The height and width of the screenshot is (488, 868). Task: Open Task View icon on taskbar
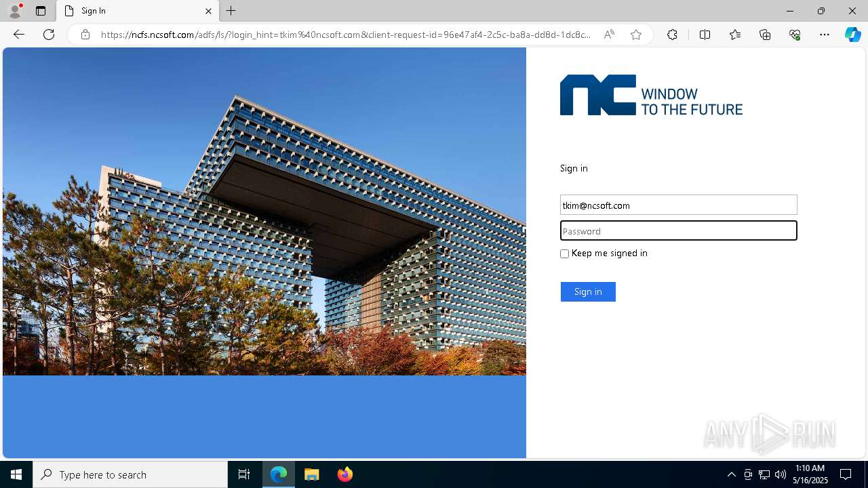pyautogui.click(x=244, y=474)
